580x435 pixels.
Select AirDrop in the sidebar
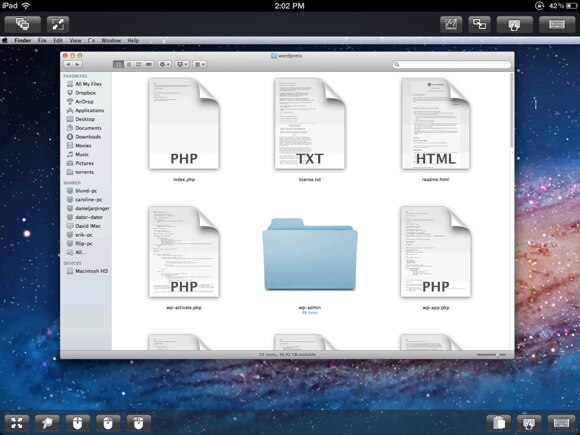pos(84,102)
